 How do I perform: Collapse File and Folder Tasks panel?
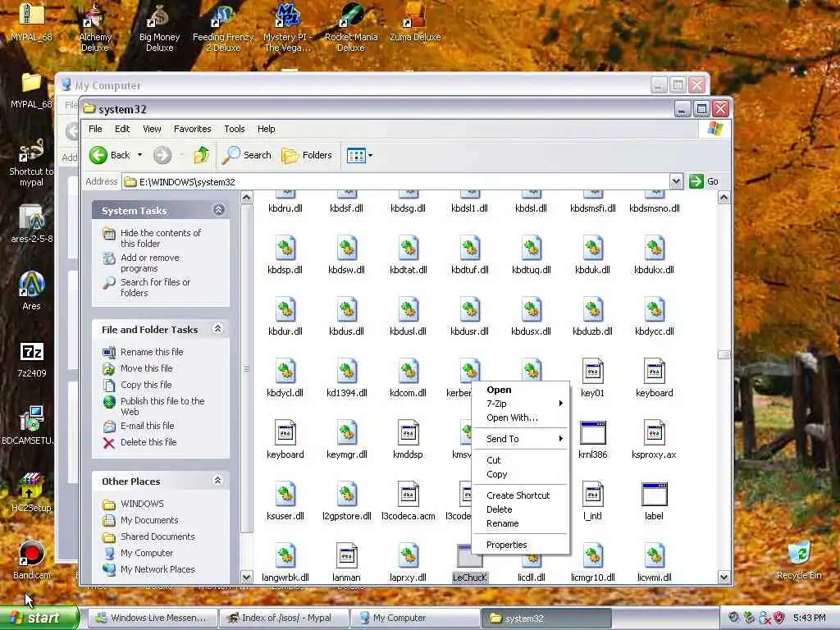pos(218,329)
